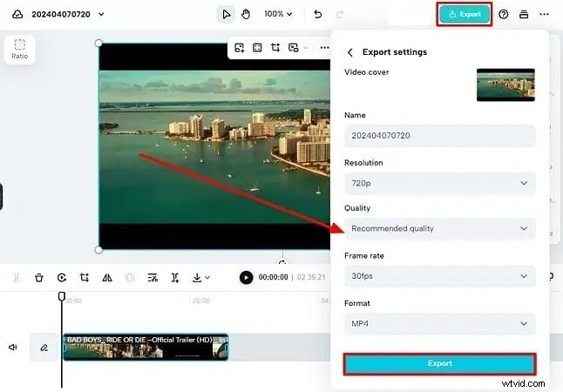Screen dimensions: 563x392
Task: Click the split clip icon in timeline toolbar
Action: pyautogui.click(x=17, y=278)
